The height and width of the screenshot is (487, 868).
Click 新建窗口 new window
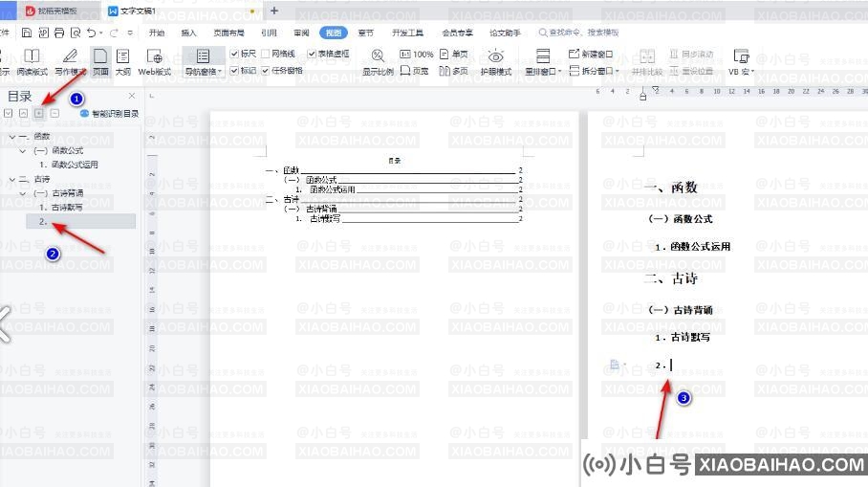(x=591, y=54)
